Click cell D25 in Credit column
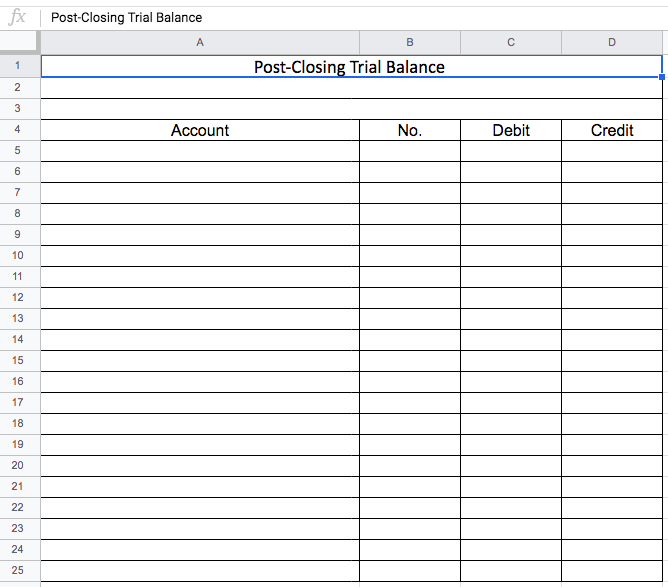668x587 pixels. click(612, 571)
